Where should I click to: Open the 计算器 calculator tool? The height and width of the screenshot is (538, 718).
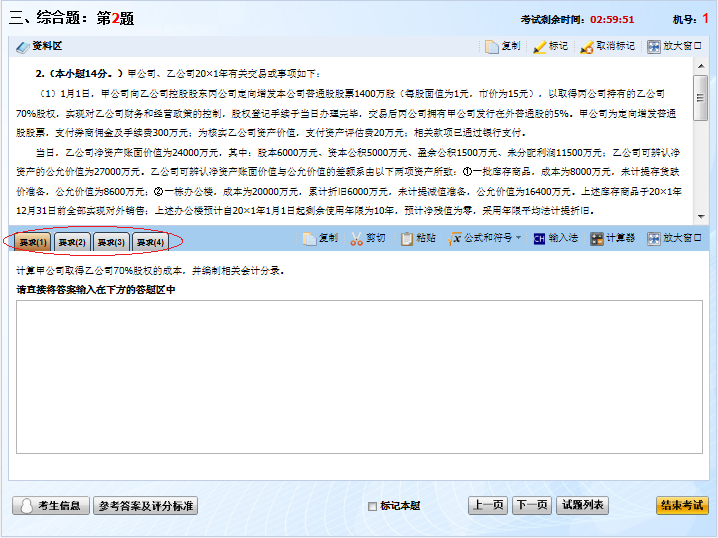click(597, 239)
